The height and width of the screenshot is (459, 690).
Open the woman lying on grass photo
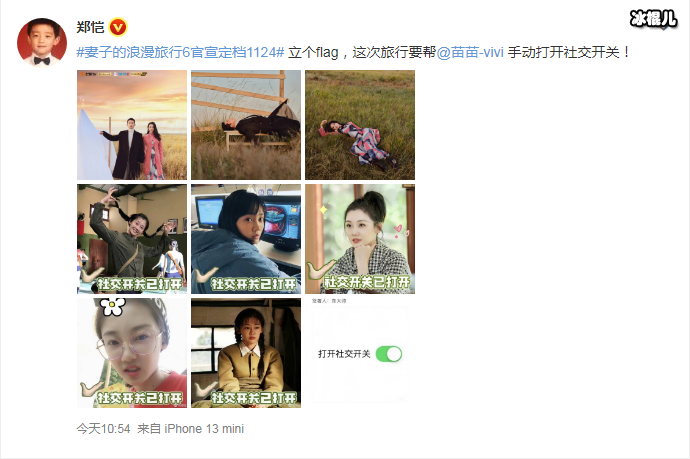[360, 125]
